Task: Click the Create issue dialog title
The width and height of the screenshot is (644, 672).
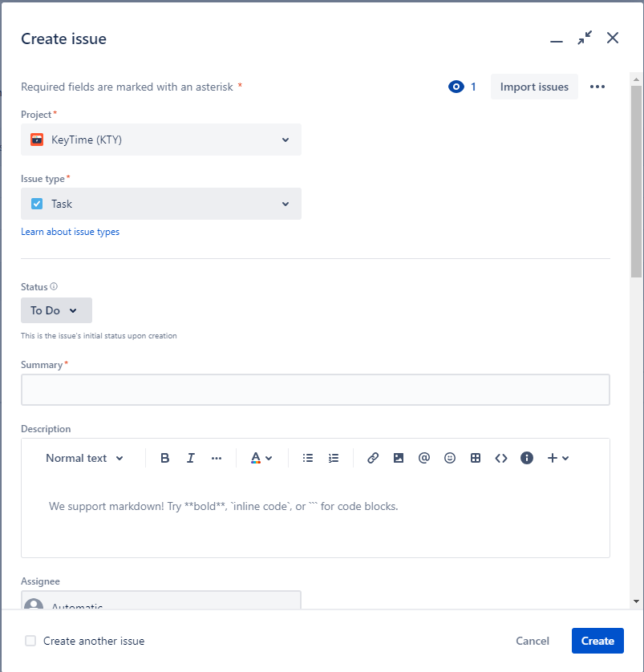Action: coord(64,38)
